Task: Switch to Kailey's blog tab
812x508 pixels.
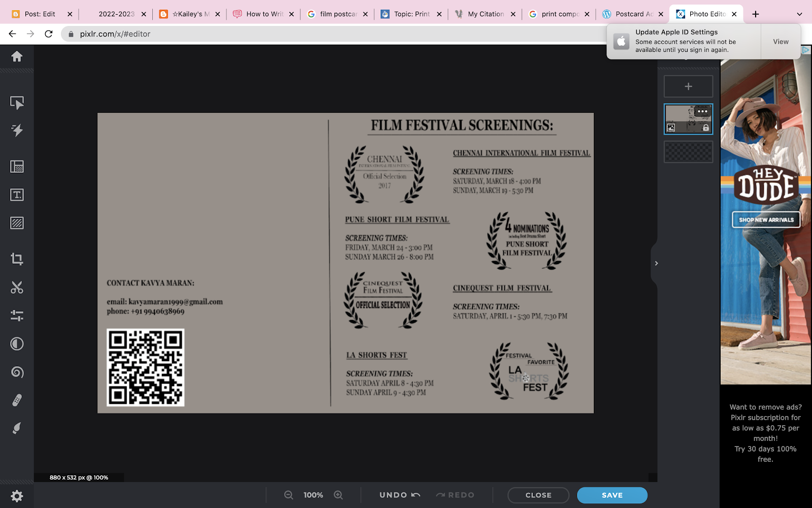Action: pyautogui.click(x=190, y=14)
